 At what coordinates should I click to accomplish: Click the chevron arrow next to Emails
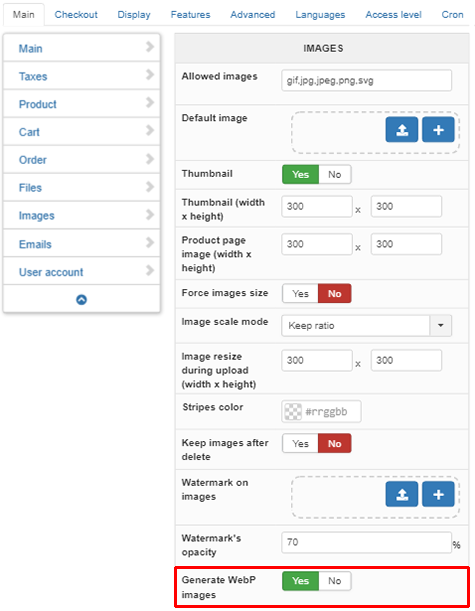150,243
